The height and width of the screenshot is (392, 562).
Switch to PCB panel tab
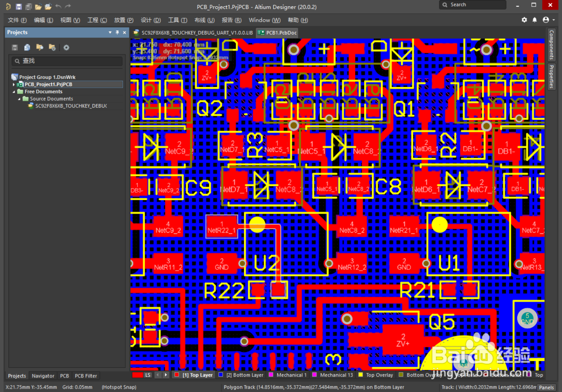pyautogui.click(x=65, y=376)
